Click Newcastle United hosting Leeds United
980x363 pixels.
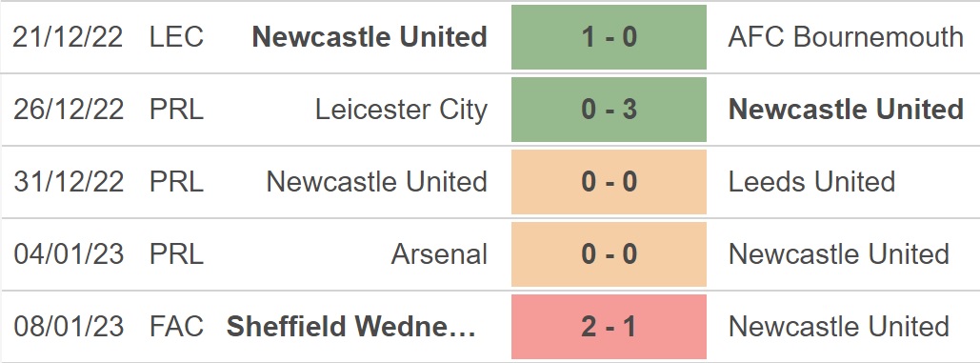[x=377, y=182]
